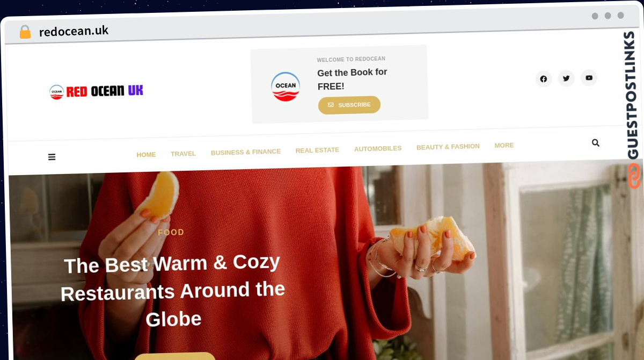
Task: Click the Red Ocean UK site logo
Action: [97, 91]
